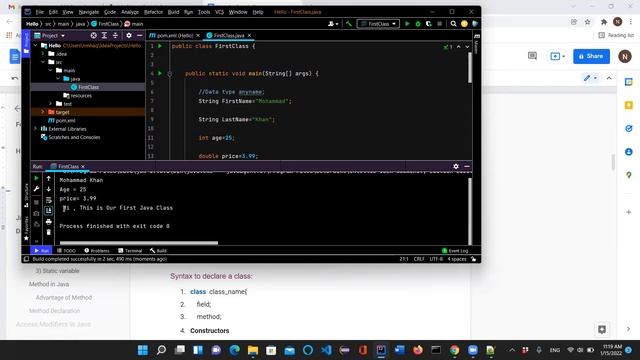Collapse the main folder in tree

pos(51,70)
